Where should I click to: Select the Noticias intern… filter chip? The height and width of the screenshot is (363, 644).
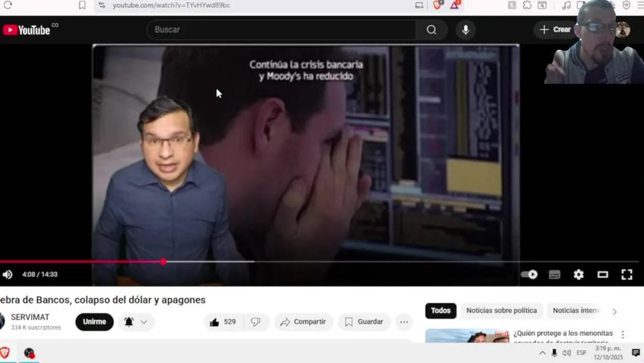(x=575, y=311)
